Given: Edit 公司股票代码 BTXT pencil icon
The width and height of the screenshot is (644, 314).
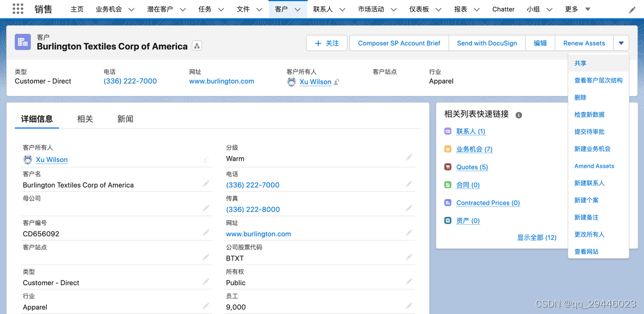Looking at the screenshot, I should [409, 257].
